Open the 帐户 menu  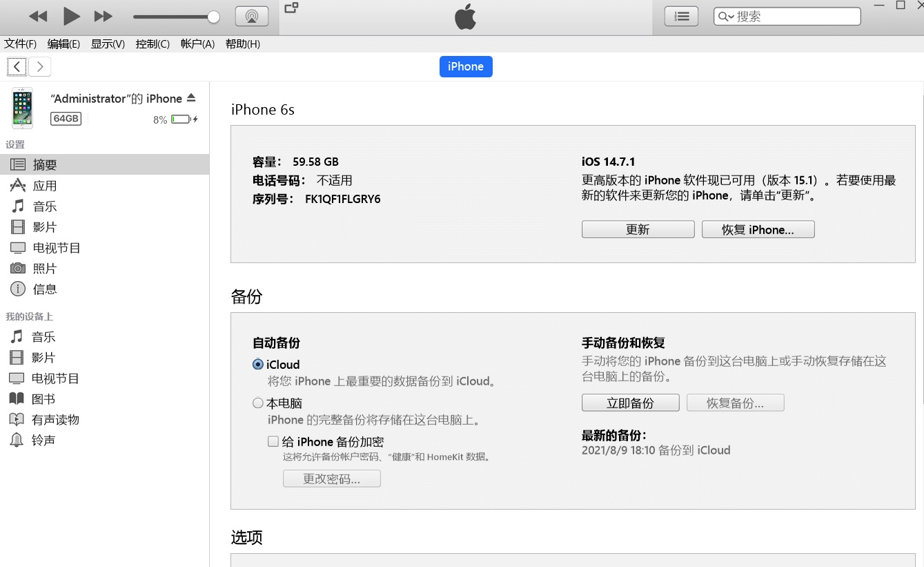tap(197, 44)
